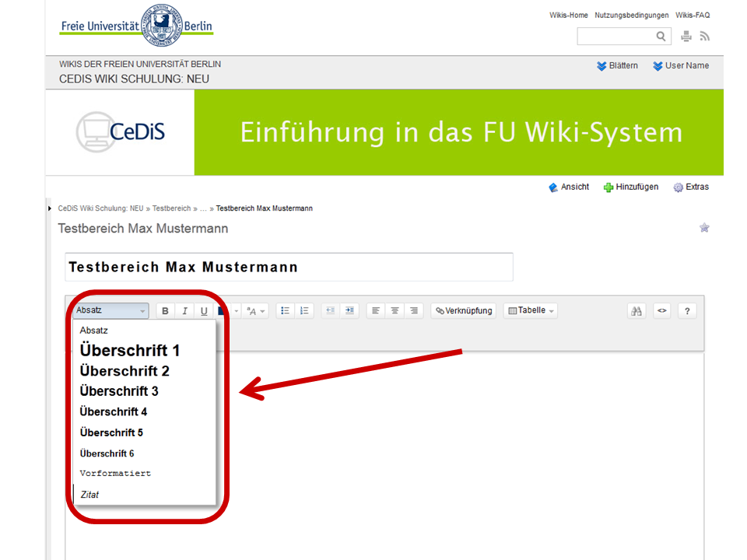Mark page as favorite star
Screen dimensions: 747x560
[704, 228]
